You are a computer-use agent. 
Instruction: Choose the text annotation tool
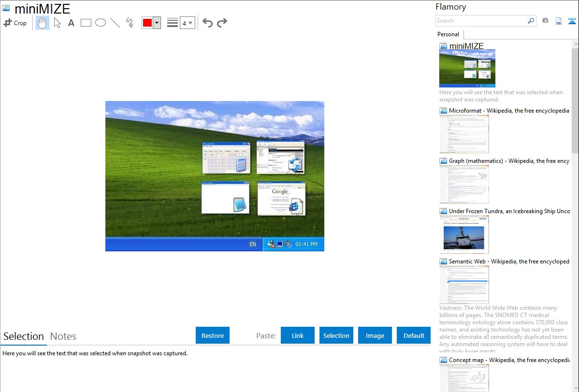(71, 23)
